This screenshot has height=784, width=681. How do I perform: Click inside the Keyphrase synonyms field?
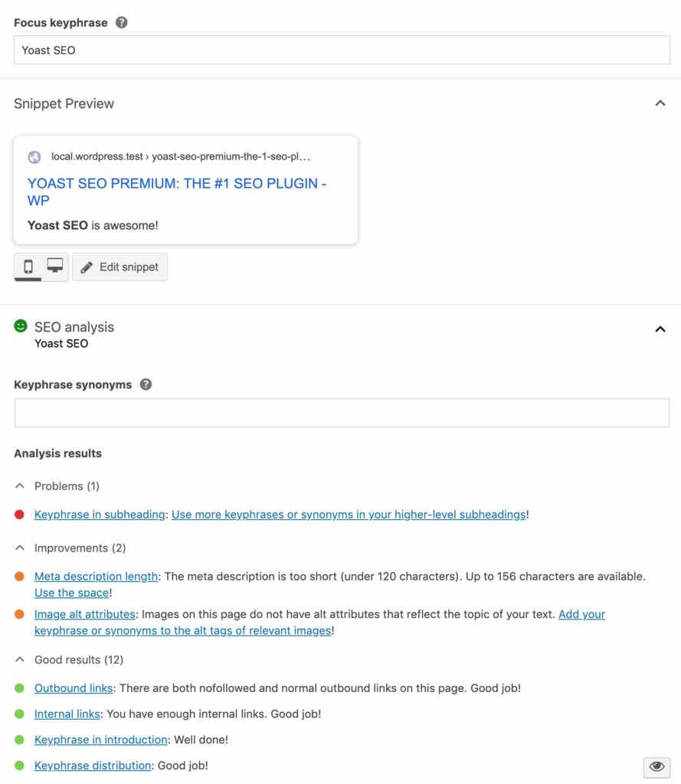coord(341,412)
